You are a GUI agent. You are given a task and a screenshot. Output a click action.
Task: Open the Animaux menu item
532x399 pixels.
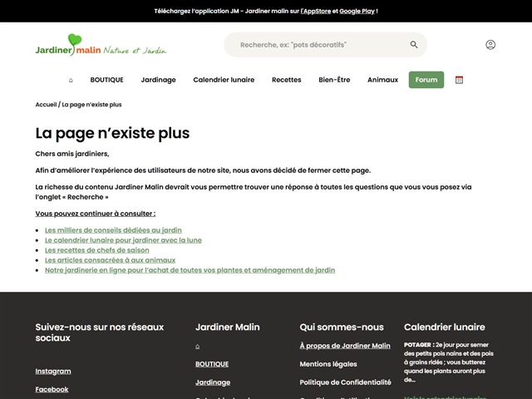click(382, 80)
